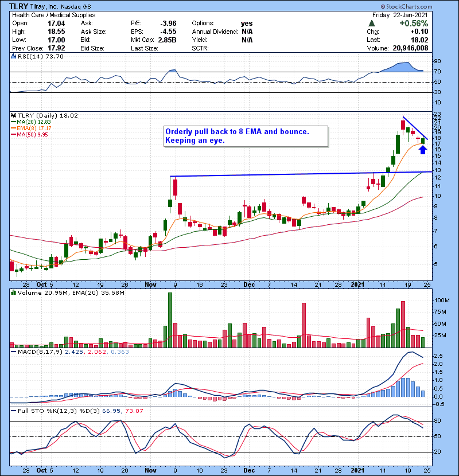Click the 100M label on the volume axis
459x476 pixels.
(442, 301)
